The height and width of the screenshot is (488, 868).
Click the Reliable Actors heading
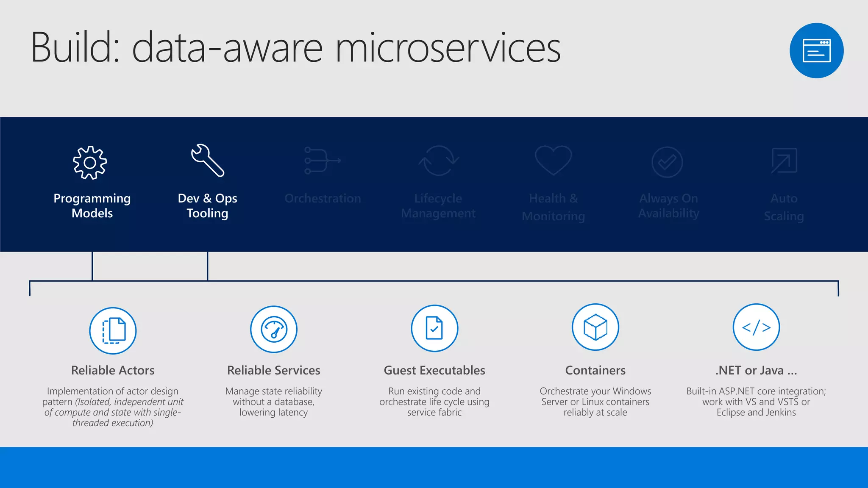[x=113, y=370]
